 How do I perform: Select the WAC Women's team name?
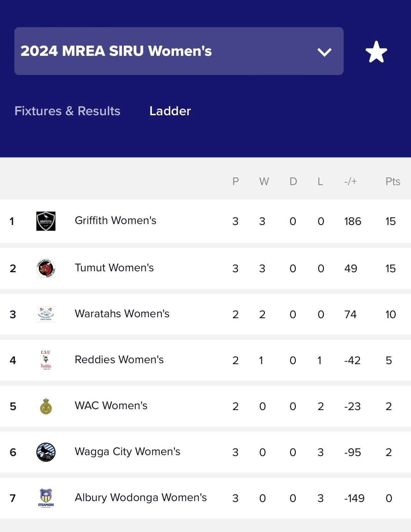tap(111, 406)
